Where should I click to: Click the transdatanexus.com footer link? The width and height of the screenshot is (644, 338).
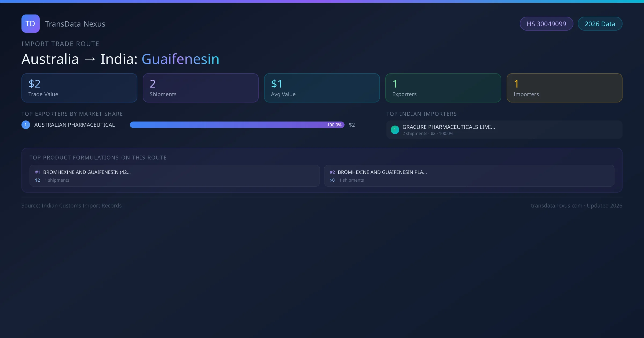tap(556, 206)
